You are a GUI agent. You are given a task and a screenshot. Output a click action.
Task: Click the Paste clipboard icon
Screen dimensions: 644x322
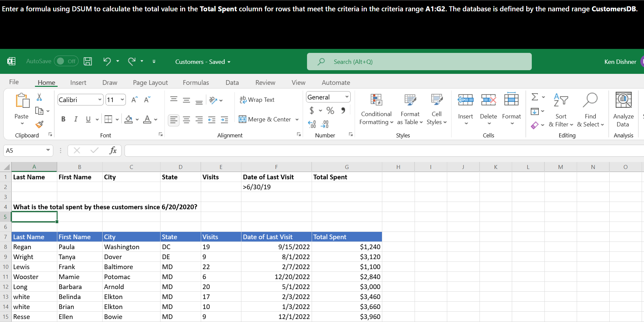(x=22, y=100)
